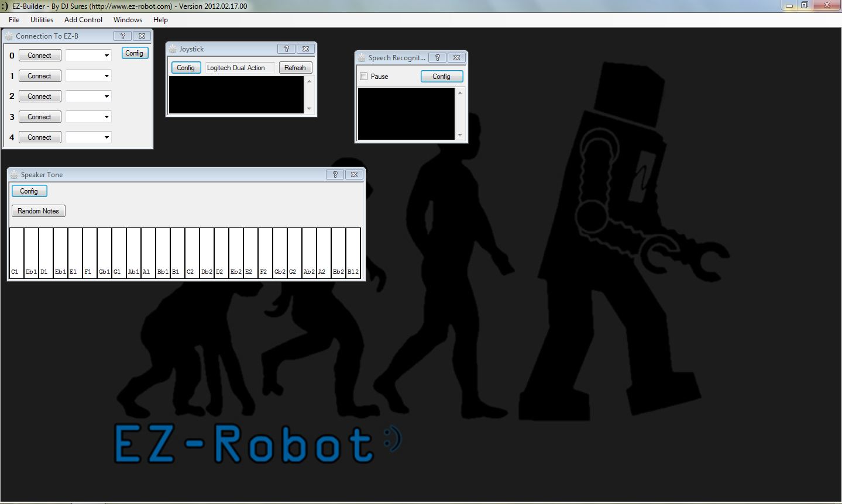Click up arrow on Speech Recognition log scrollbar
This screenshot has height=504, width=842.
460,93
